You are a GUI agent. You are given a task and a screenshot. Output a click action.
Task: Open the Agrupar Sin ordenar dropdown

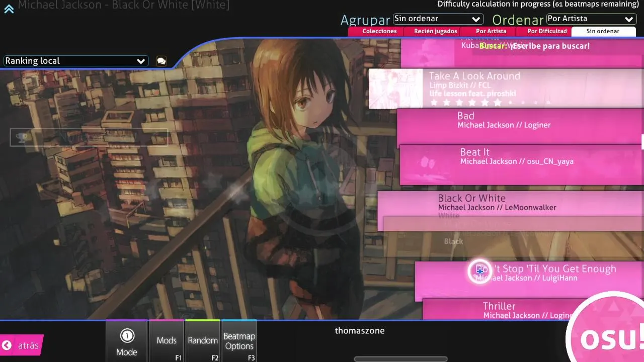438,19
